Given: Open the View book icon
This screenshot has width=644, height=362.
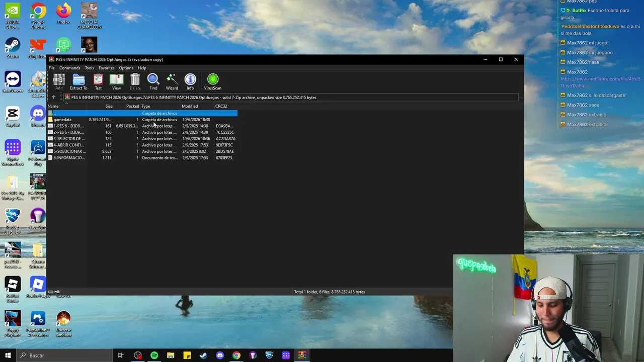Looking at the screenshot, I should [x=116, y=82].
